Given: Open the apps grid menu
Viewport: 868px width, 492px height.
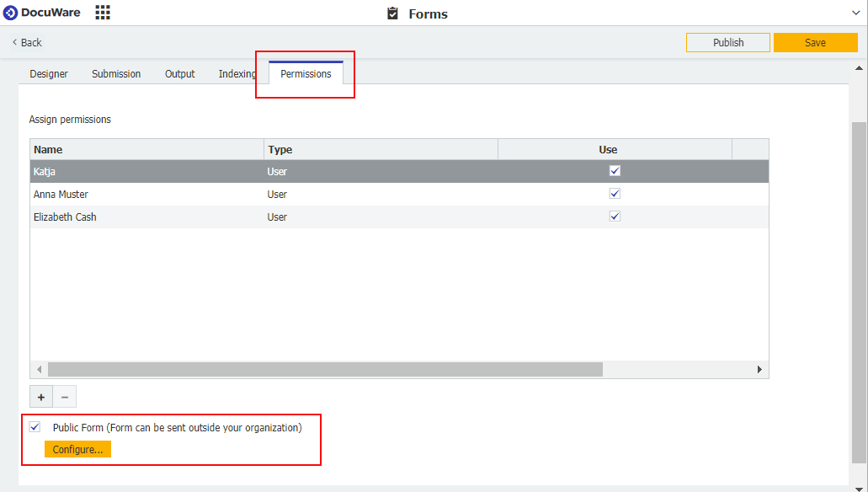Looking at the screenshot, I should click(103, 13).
